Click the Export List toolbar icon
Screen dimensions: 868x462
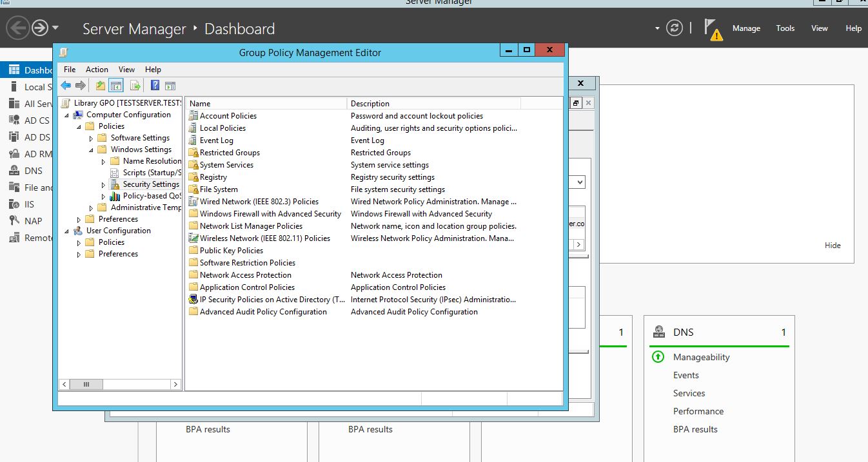click(x=135, y=85)
